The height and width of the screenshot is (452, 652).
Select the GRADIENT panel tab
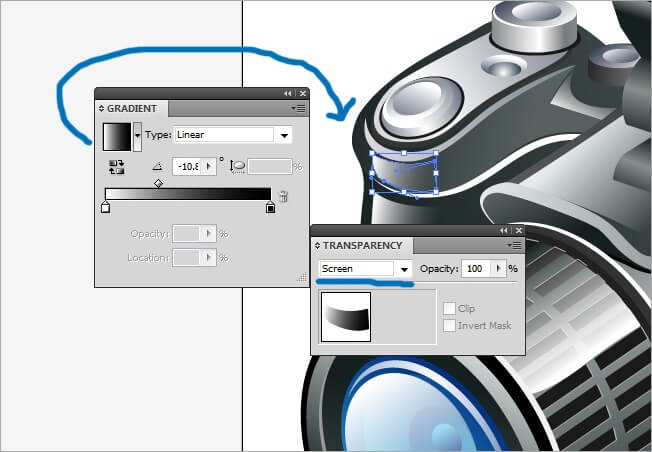point(132,109)
